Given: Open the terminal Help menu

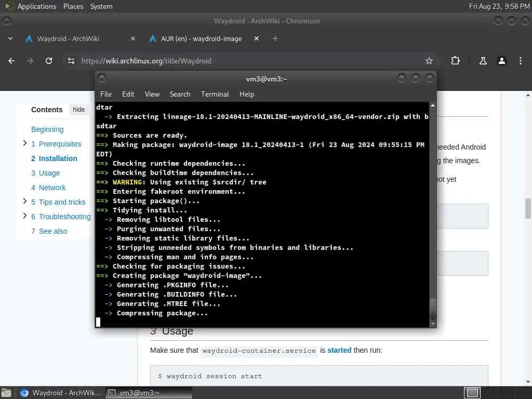Looking at the screenshot, I should click(x=247, y=95).
